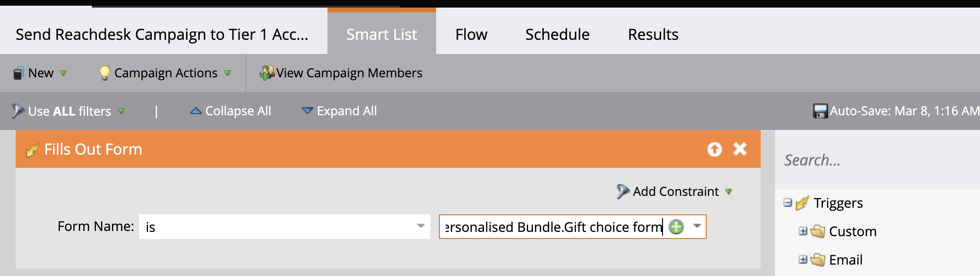Click the move-up arrow icon on Fills Out Form

click(714, 149)
